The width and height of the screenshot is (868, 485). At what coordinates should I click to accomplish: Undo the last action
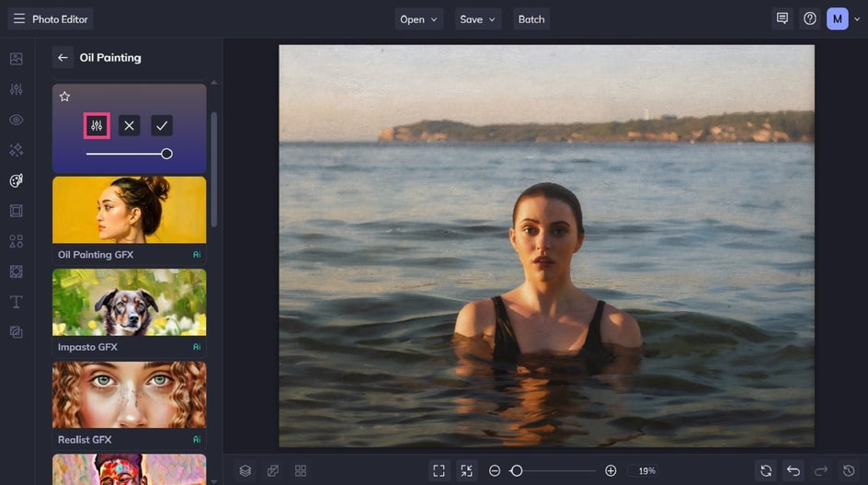click(794, 470)
